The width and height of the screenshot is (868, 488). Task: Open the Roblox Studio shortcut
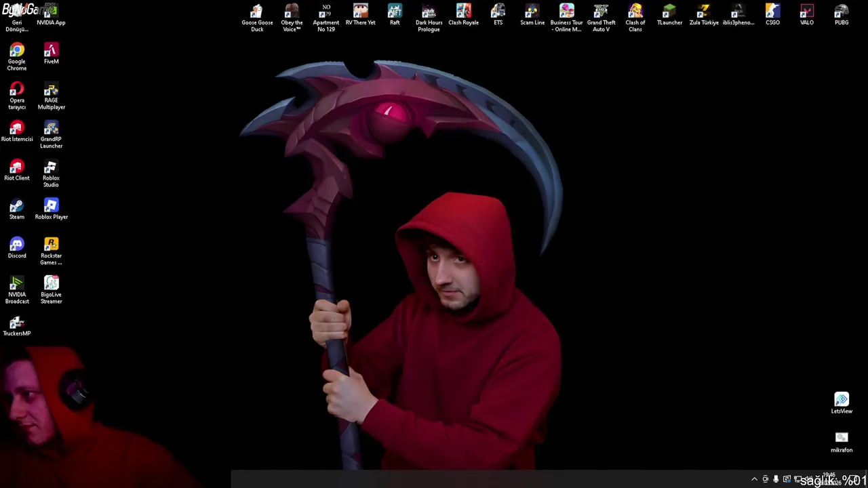[x=51, y=174]
